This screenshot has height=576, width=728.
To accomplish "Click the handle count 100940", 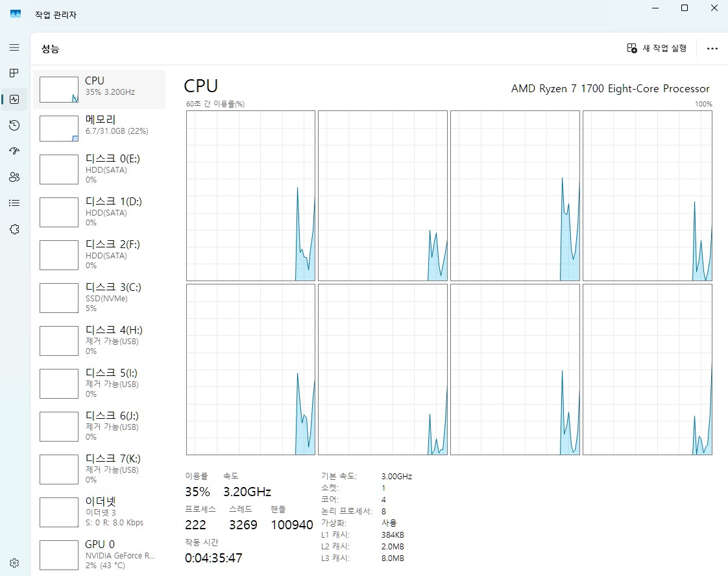I will (x=292, y=525).
